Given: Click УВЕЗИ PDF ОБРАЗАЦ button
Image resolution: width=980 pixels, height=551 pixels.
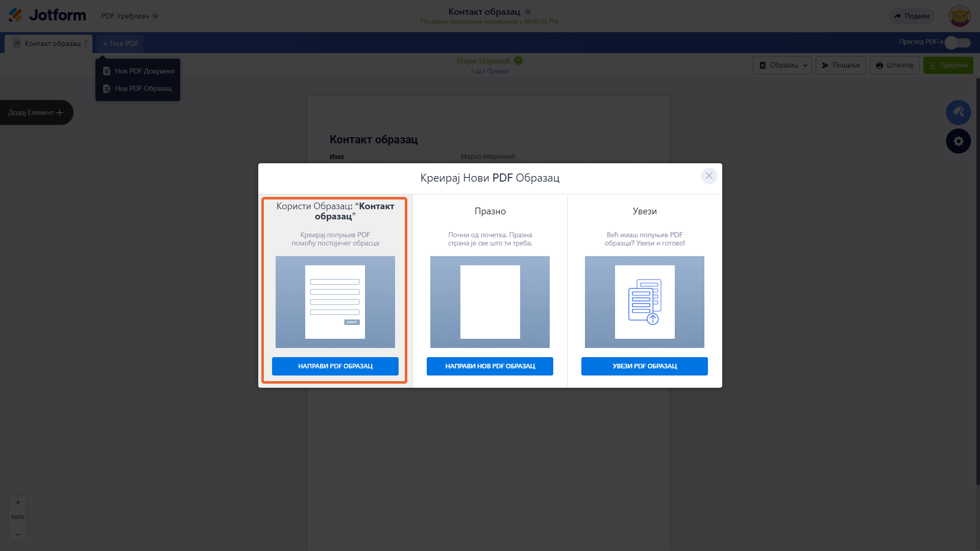Looking at the screenshot, I should tap(644, 366).
